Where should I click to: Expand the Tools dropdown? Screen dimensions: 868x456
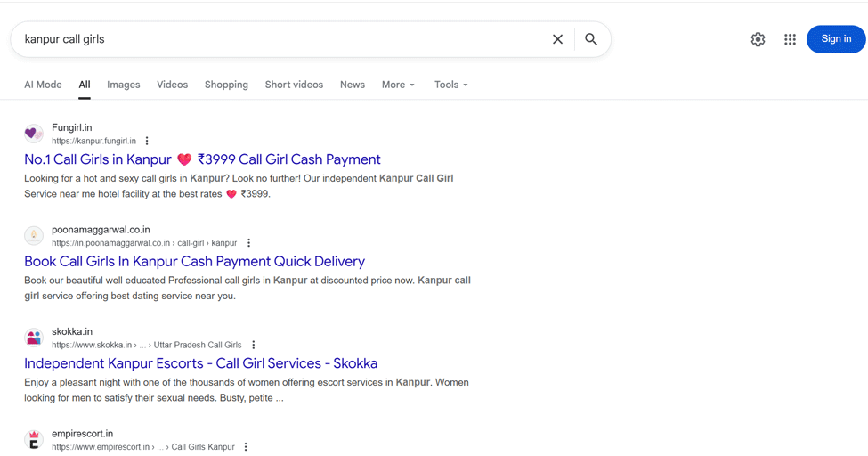[x=450, y=85]
